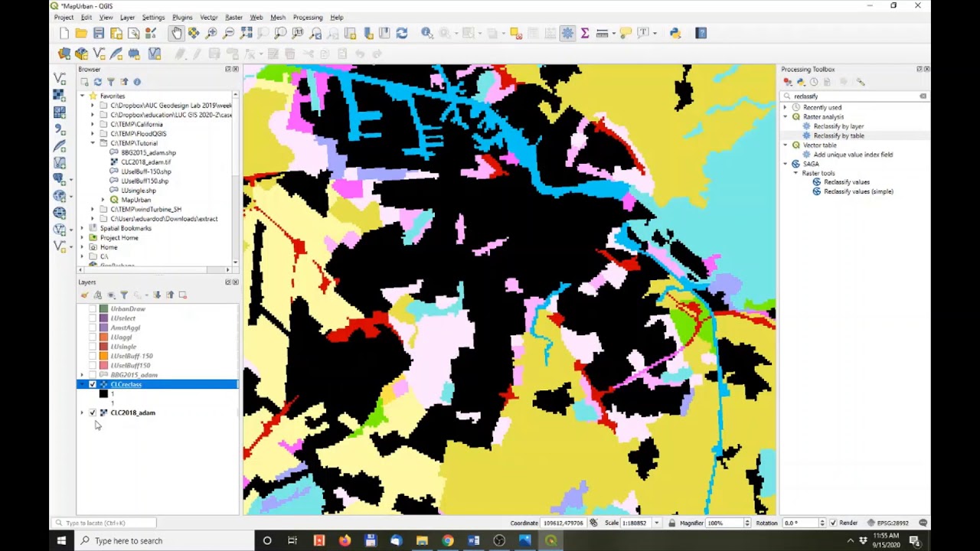Click the New Shapefile Layer icon
The image size is (980, 551).
tap(99, 54)
